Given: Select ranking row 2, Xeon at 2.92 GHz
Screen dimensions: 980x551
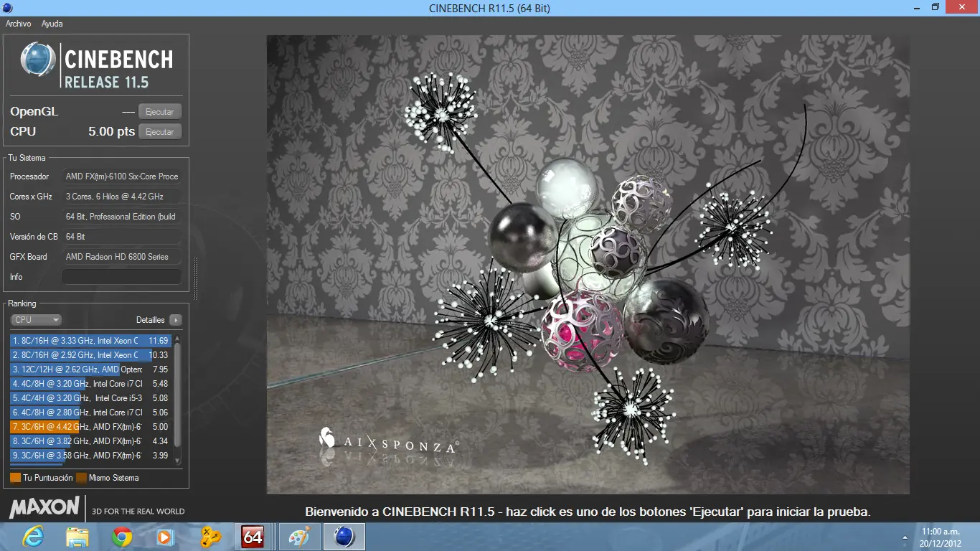Looking at the screenshot, I should (90, 355).
